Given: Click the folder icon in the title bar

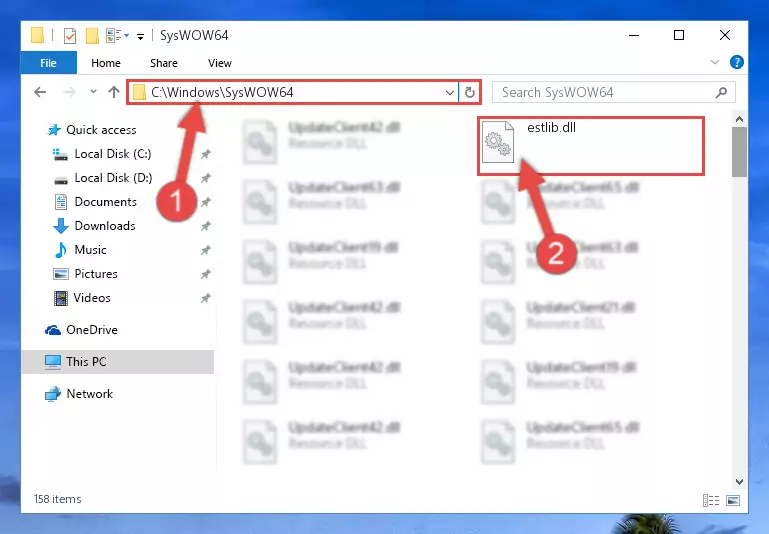Looking at the screenshot, I should click(x=37, y=35).
